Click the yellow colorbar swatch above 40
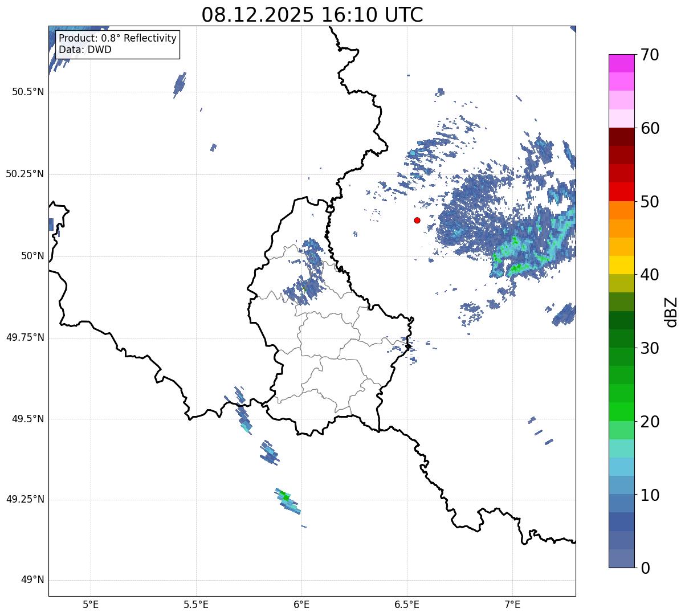Viewport: 685px width, 616px height. tap(622, 265)
